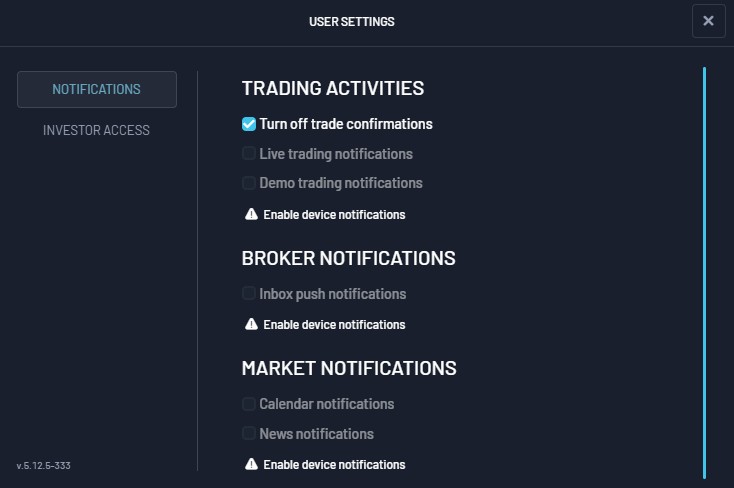
Task: Switch to the Investor Access tab
Action: click(96, 130)
